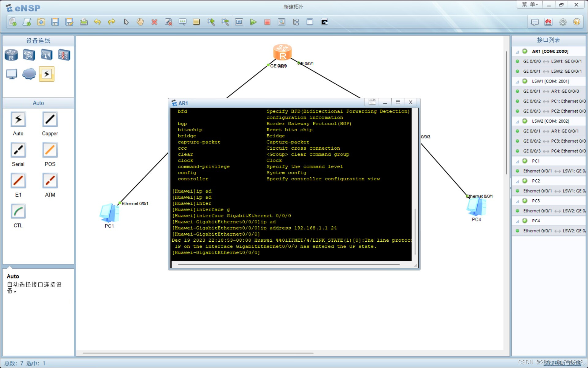The image size is (588, 368).
Task: Collapse the AR1 [COM: 2000] tree node
Action: (x=517, y=52)
